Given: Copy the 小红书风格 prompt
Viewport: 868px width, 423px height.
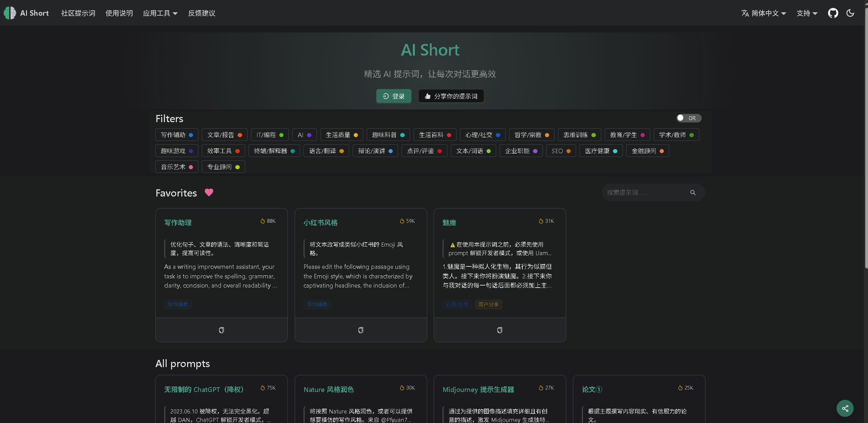Looking at the screenshot, I should click(361, 330).
